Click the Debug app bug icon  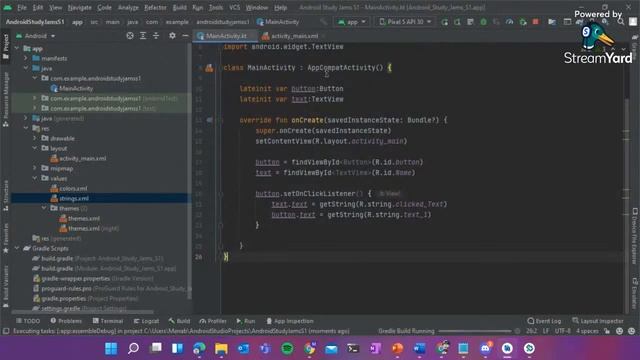(483, 22)
